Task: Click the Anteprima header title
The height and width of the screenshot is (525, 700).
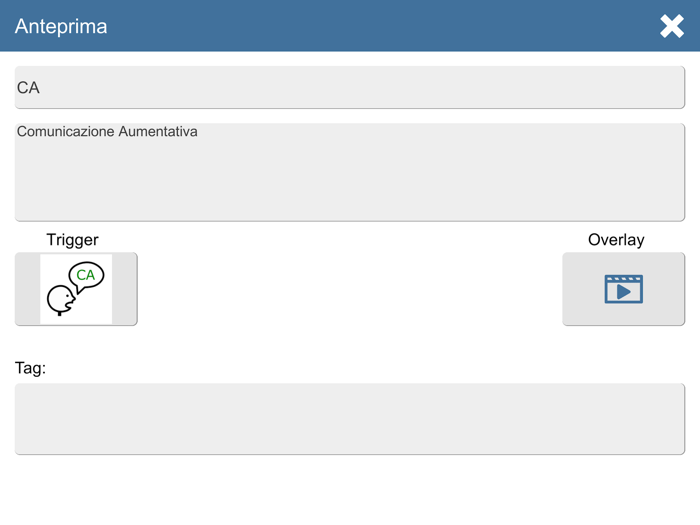Action: pos(61,26)
